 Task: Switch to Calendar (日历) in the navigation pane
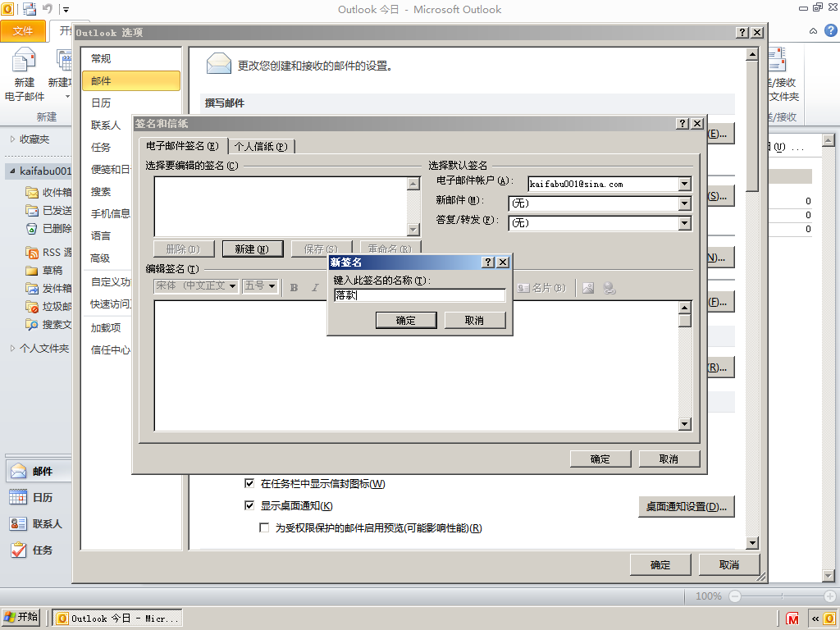39,498
